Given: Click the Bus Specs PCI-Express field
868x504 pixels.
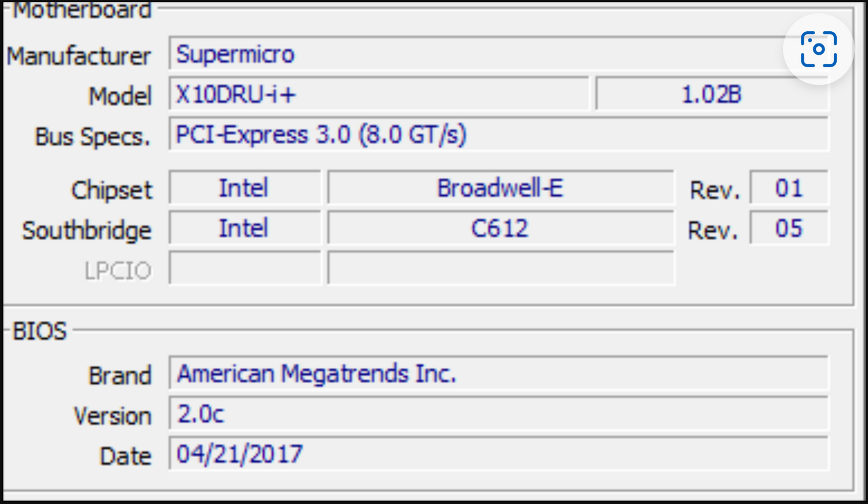Looking at the screenshot, I should tap(499, 135).
